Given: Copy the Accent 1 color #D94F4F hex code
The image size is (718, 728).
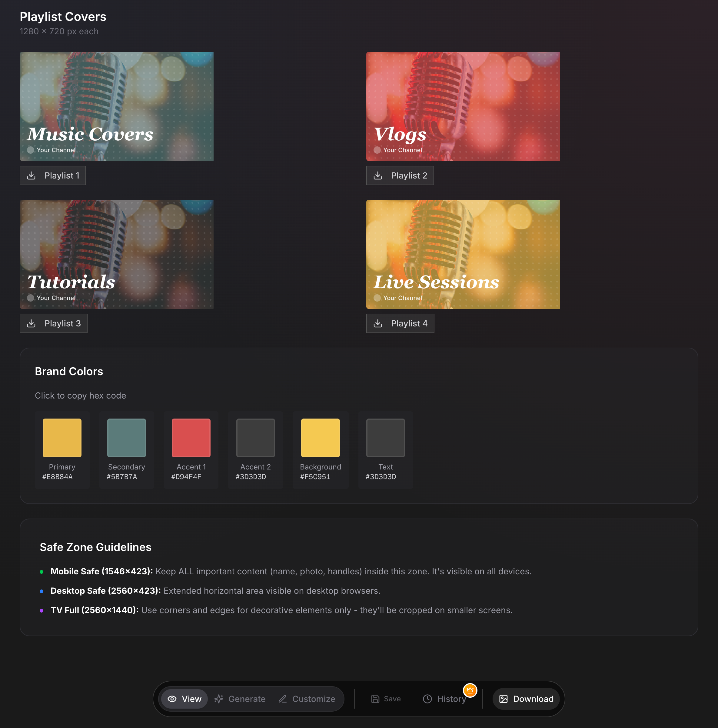Looking at the screenshot, I should (191, 437).
